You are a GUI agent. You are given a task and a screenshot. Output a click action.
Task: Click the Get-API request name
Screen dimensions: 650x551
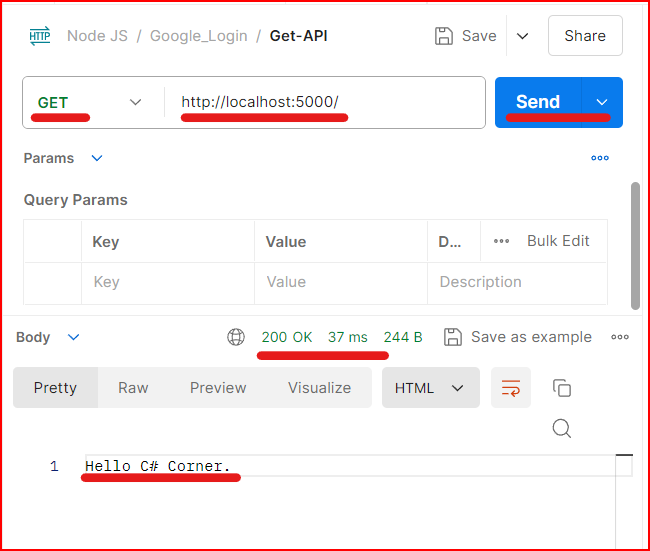298,36
